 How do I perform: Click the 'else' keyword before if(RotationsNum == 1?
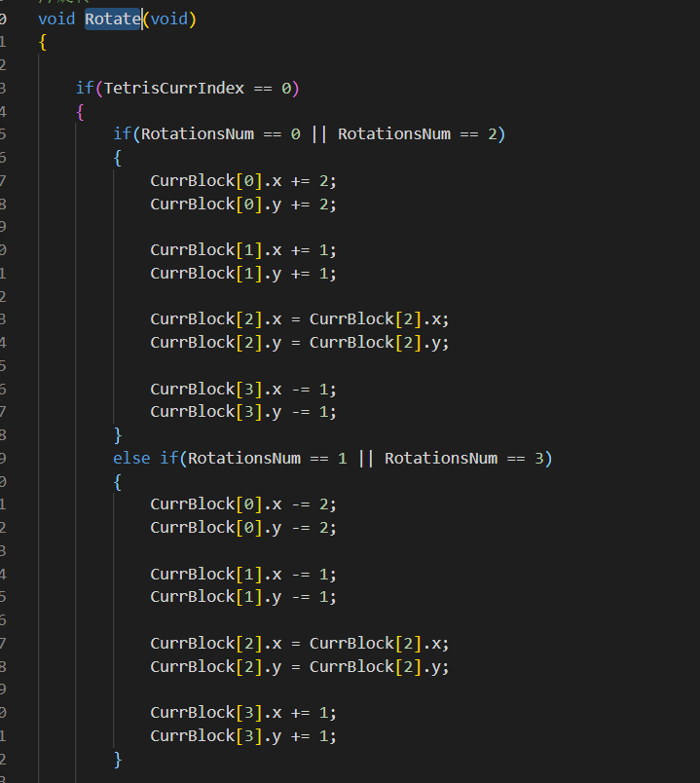coord(131,459)
